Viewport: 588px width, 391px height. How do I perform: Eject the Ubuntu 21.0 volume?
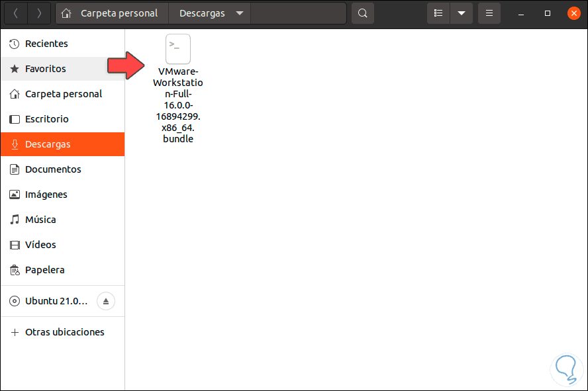click(106, 301)
